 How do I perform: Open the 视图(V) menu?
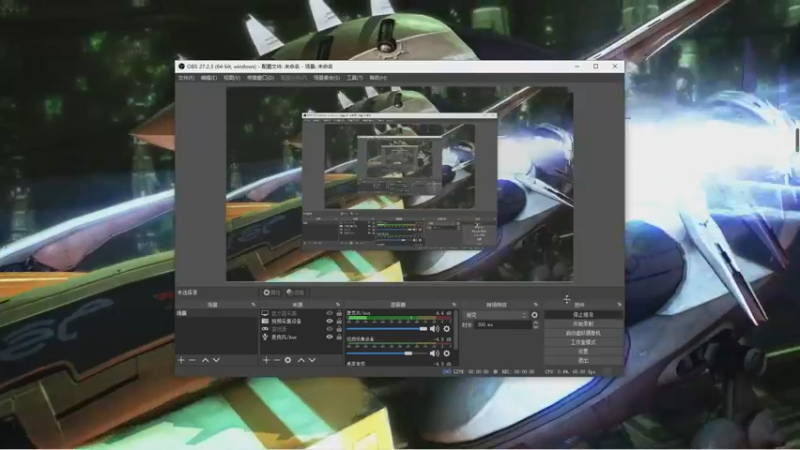(x=232, y=78)
